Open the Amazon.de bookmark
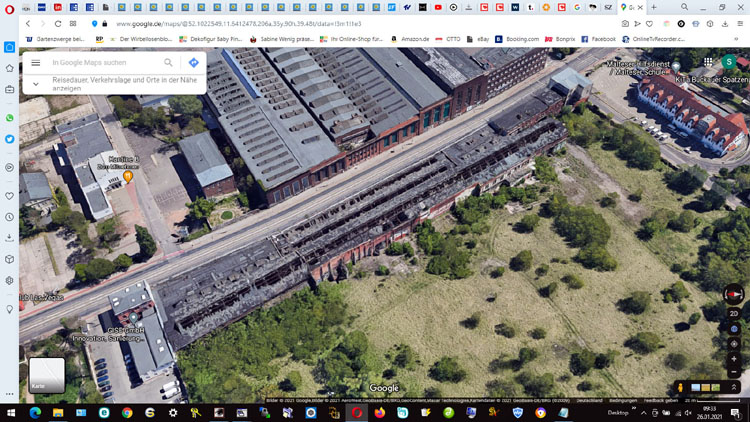This screenshot has height=422, width=750. pyautogui.click(x=410, y=39)
